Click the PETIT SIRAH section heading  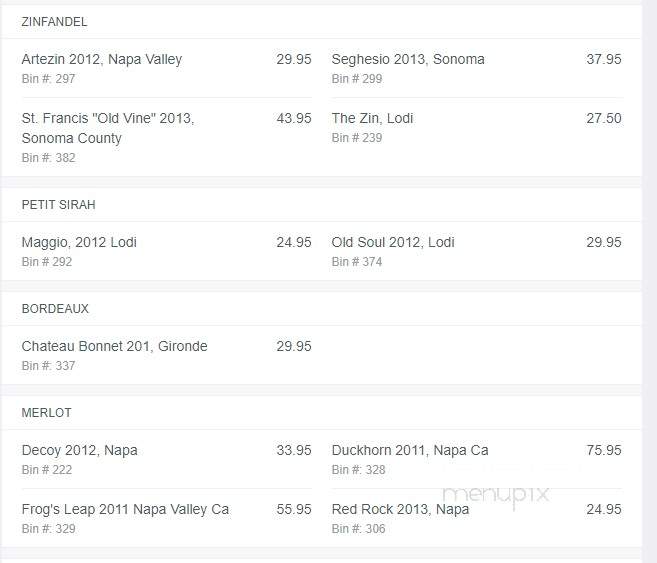[59, 205]
